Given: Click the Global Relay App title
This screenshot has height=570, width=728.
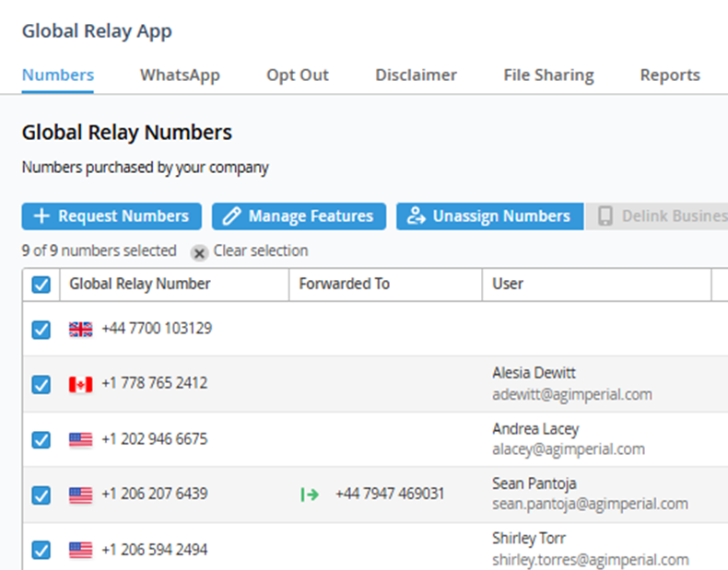Looking at the screenshot, I should pyautogui.click(x=97, y=31).
